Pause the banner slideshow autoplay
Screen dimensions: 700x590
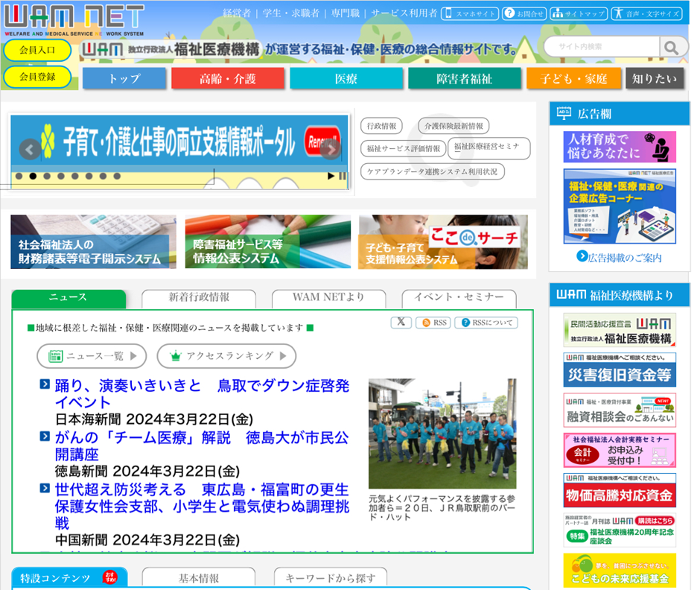[x=343, y=177]
